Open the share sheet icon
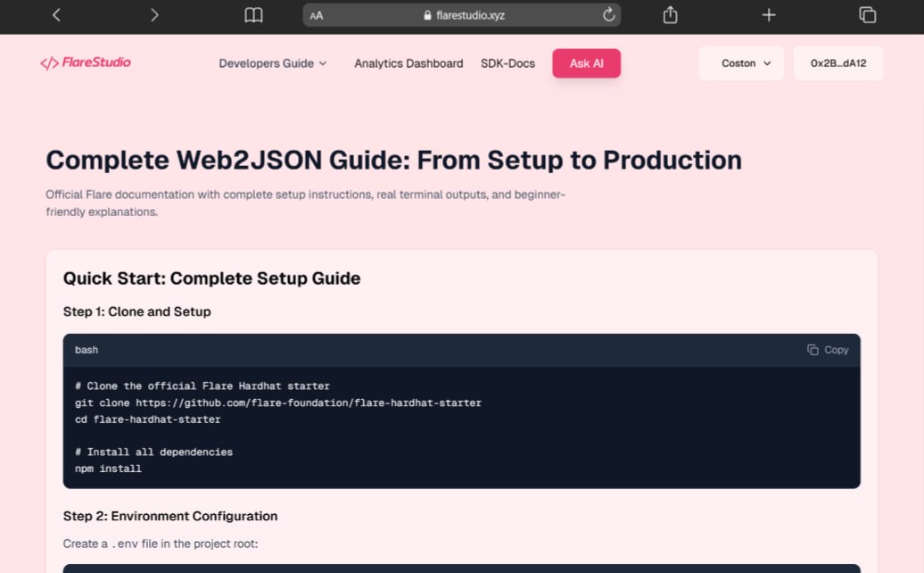 coord(670,15)
